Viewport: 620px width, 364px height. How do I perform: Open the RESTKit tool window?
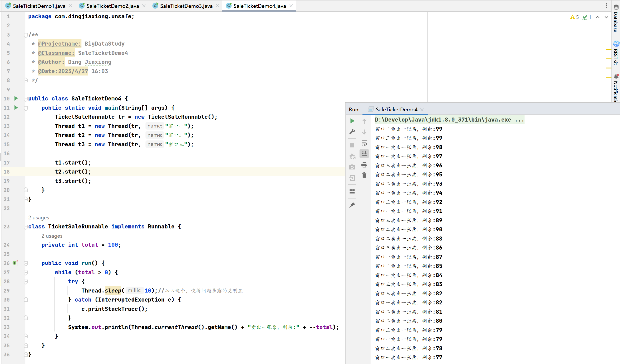616,53
